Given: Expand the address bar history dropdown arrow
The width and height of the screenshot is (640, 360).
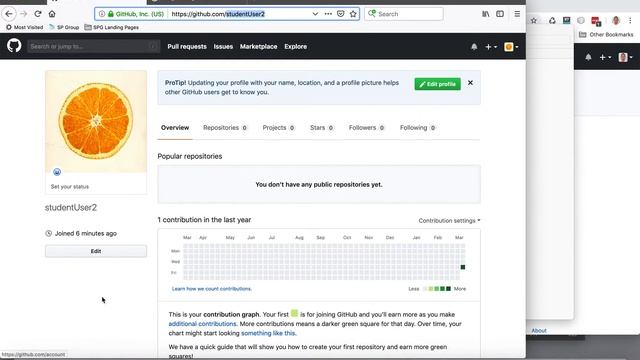Looking at the screenshot, I should pos(315,14).
